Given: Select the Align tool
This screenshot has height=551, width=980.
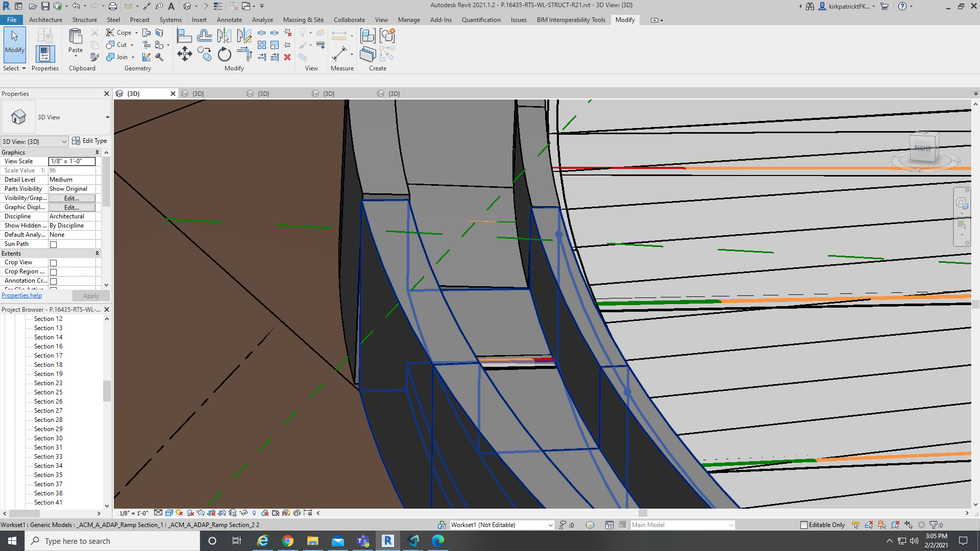Looking at the screenshot, I should click(x=184, y=36).
